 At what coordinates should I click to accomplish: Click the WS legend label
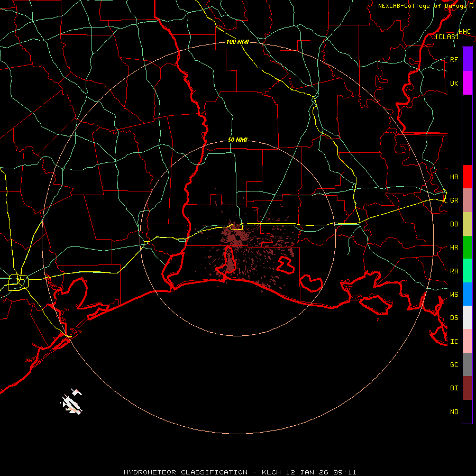point(454,294)
